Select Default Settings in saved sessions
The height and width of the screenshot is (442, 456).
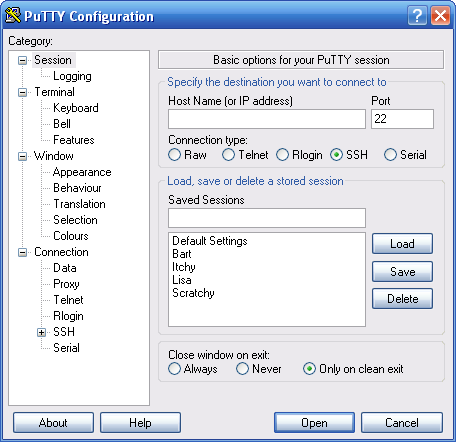point(210,241)
